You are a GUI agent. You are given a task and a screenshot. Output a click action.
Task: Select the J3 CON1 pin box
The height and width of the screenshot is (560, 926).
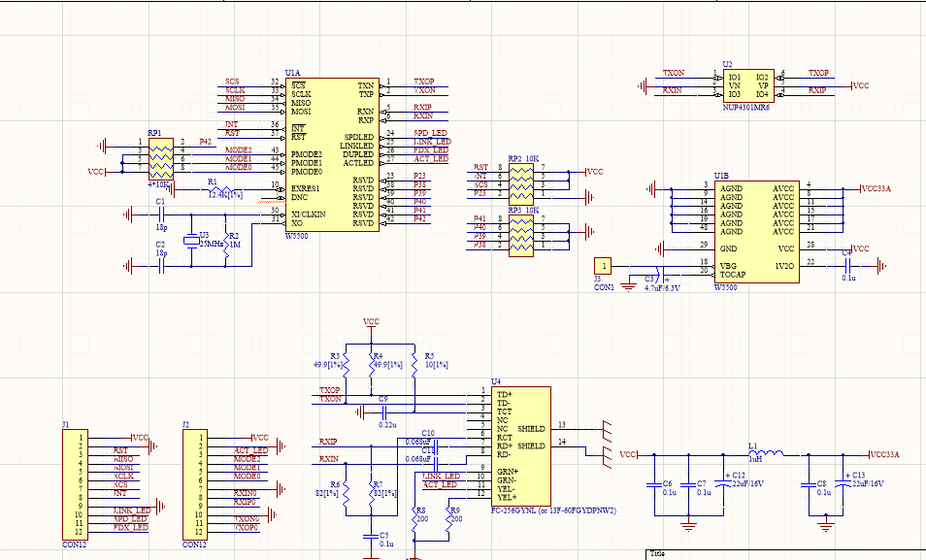603,266
